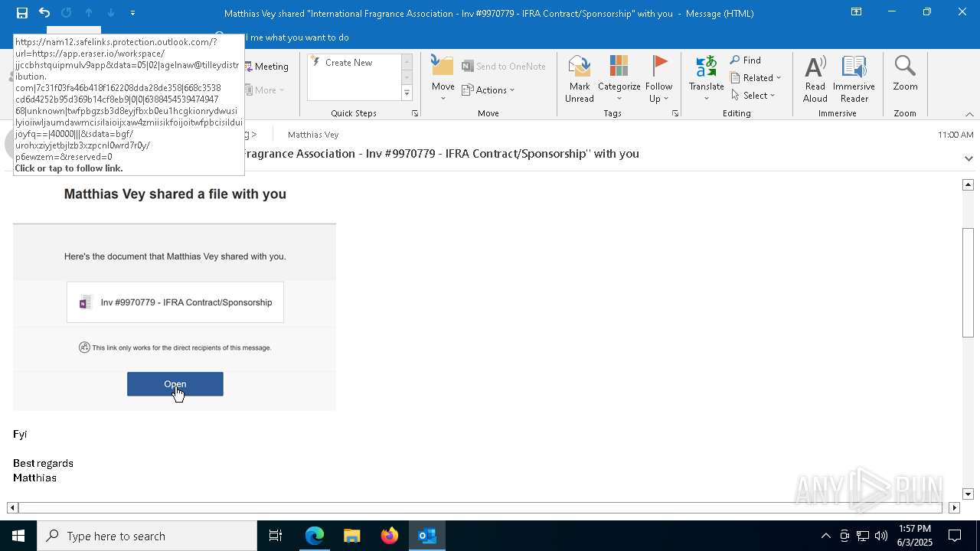Viewport: 980px width, 551px height.
Task: Open the Actions dropdown
Action: (488, 90)
